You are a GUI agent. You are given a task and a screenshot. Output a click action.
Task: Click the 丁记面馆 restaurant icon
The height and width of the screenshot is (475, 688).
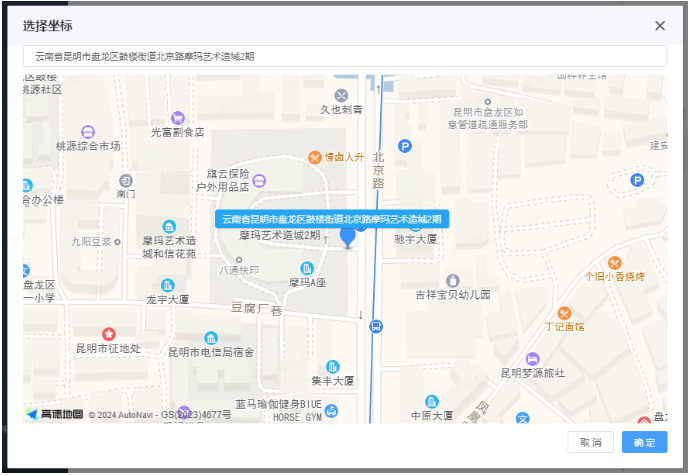point(564,313)
